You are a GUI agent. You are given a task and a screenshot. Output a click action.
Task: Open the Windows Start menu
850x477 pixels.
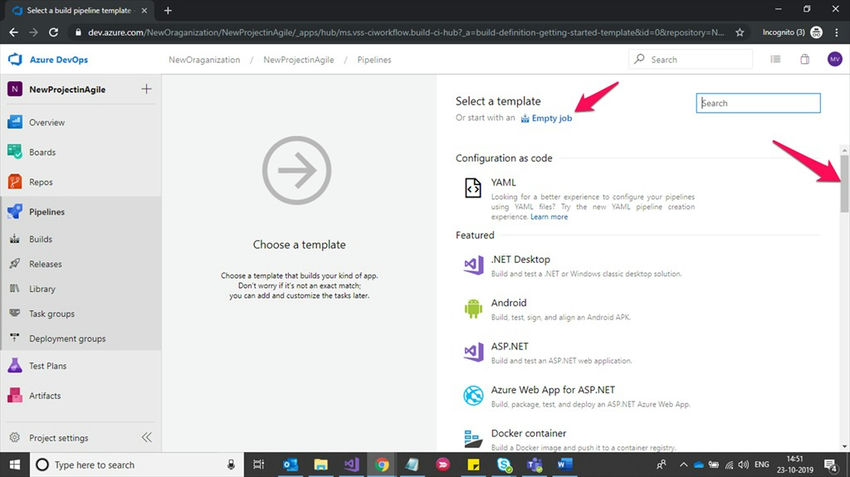tap(15, 465)
